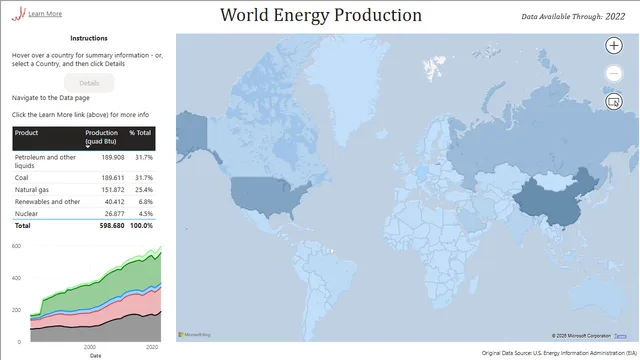Click the 6.8% share value
This screenshot has width=640, height=360.
(x=145, y=202)
